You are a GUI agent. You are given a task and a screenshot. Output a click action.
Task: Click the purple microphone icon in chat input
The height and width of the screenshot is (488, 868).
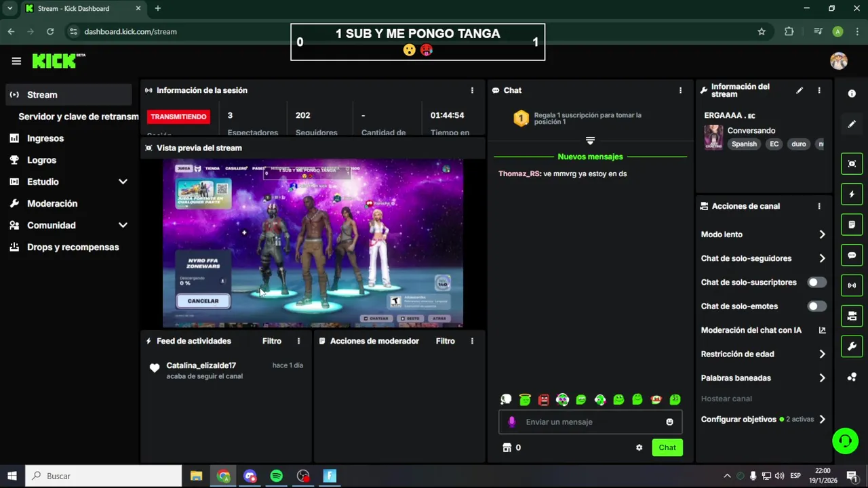511,422
